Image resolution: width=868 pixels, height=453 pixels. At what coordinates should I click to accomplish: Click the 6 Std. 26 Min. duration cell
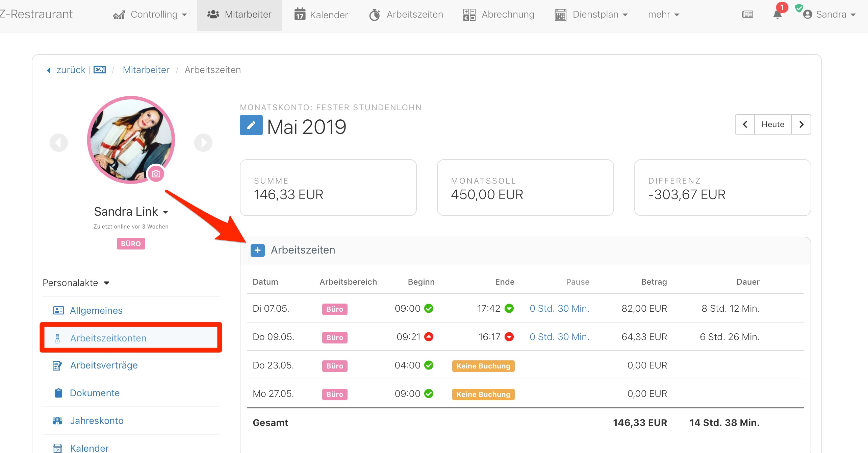tap(730, 337)
